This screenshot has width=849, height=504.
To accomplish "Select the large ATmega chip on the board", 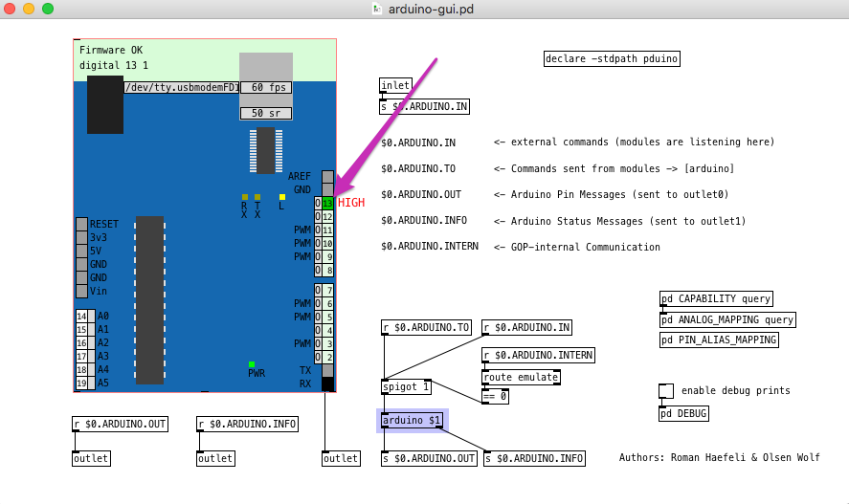I will click(x=148, y=299).
